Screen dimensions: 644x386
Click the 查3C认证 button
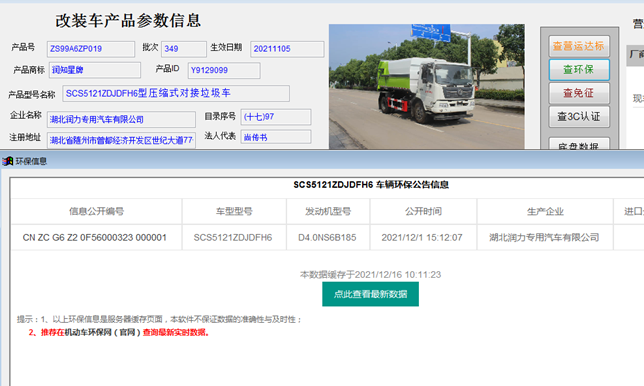click(579, 117)
